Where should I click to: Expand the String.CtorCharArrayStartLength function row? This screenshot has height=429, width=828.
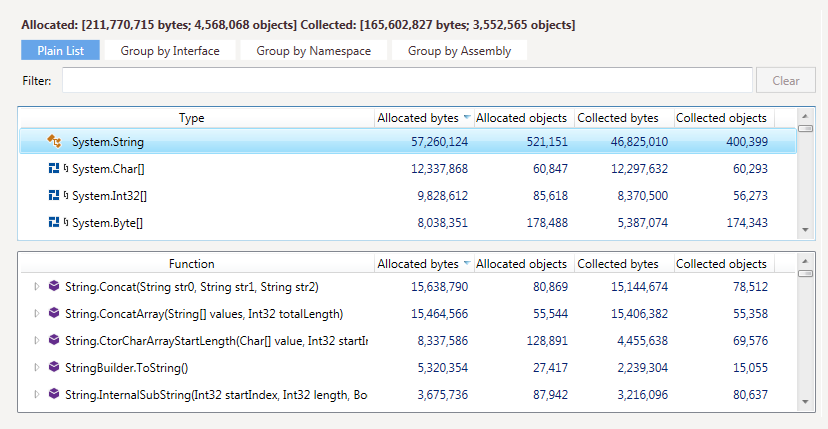click(x=38, y=341)
